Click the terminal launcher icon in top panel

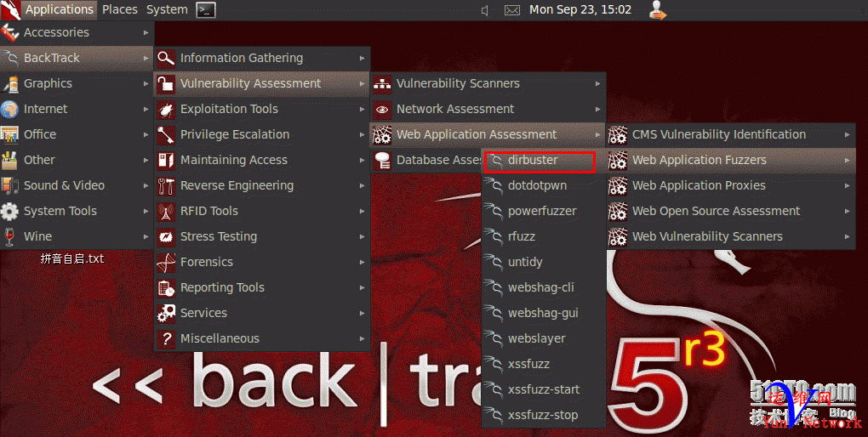tap(206, 10)
